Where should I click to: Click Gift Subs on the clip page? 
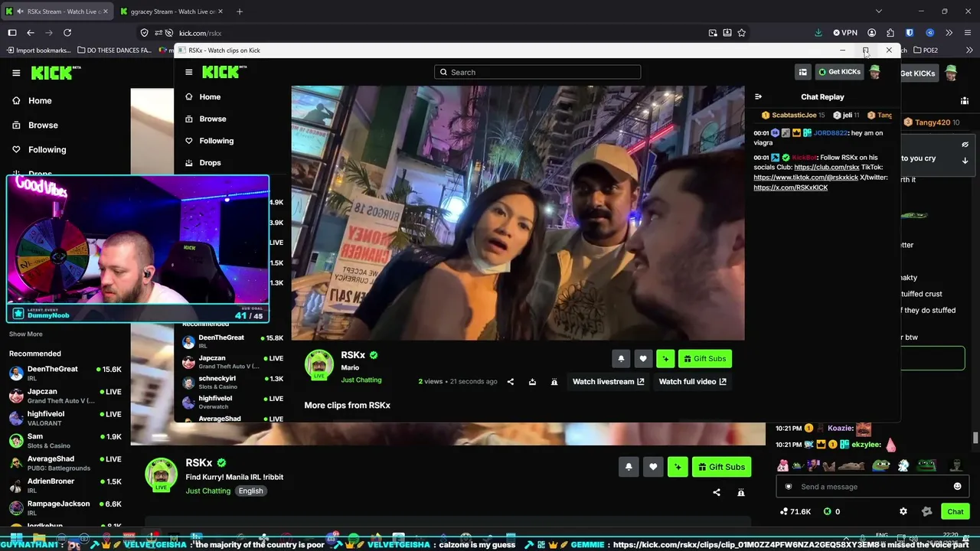point(704,359)
